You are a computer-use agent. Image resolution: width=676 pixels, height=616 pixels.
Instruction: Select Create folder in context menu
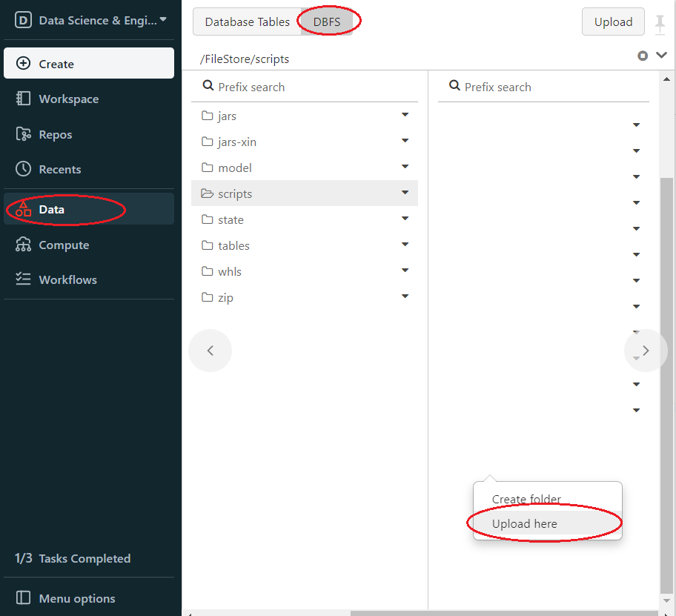[x=526, y=499]
